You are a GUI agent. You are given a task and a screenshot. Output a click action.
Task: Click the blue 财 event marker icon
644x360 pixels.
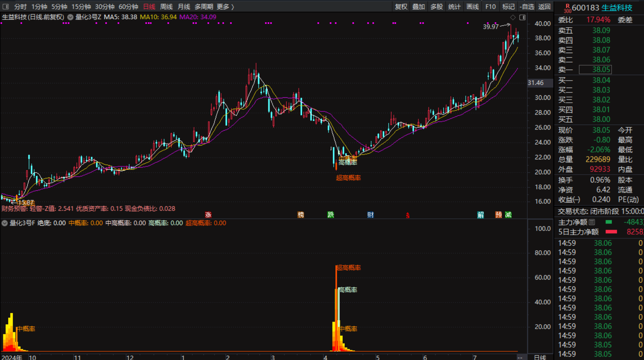tap(370, 215)
